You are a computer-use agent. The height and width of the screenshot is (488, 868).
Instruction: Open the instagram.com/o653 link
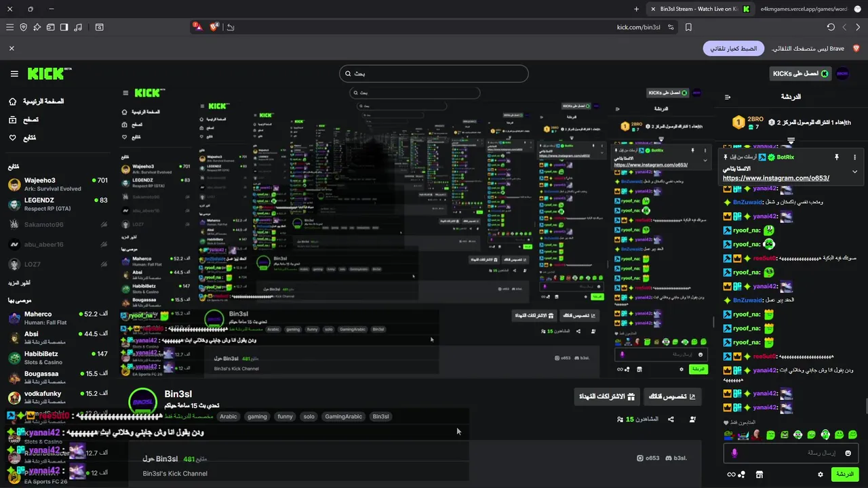pyautogui.click(x=776, y=178)
